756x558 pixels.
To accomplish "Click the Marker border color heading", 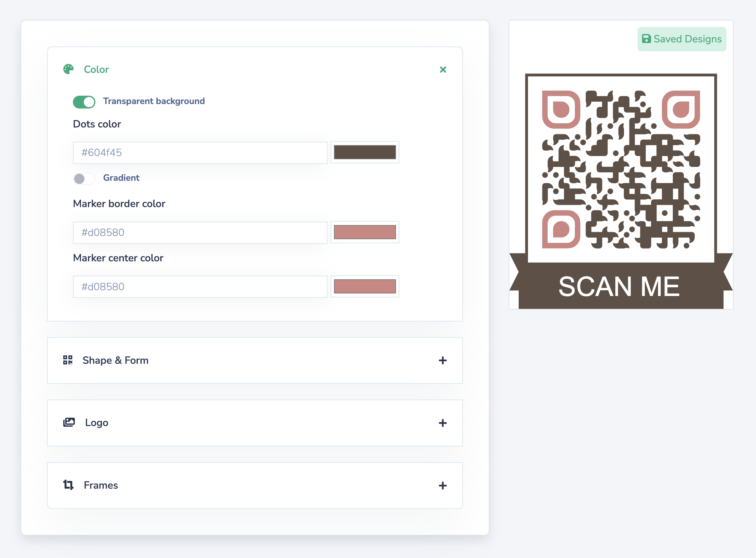I will pos(119,204).
